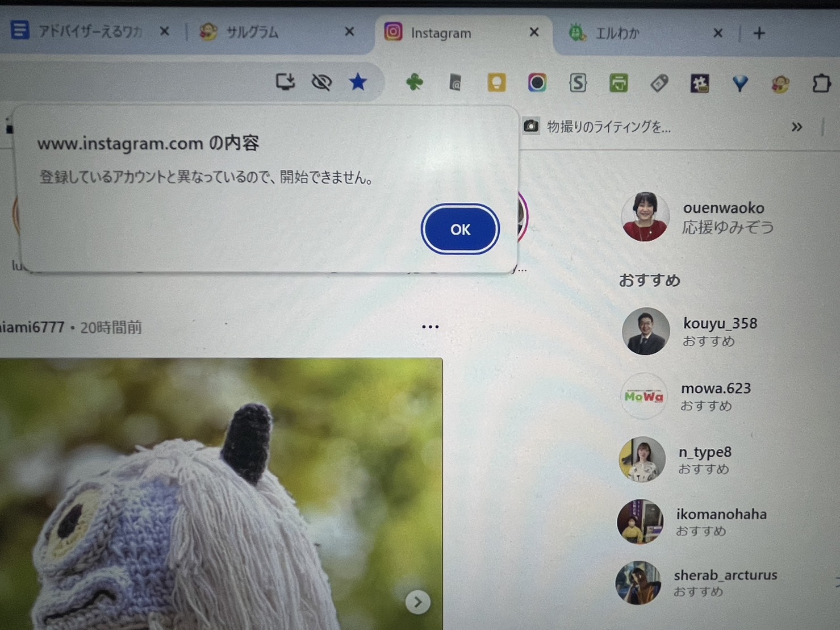Close the Instagram tab
This screenshot has width=840, height=630.
(x=534, y=32)
